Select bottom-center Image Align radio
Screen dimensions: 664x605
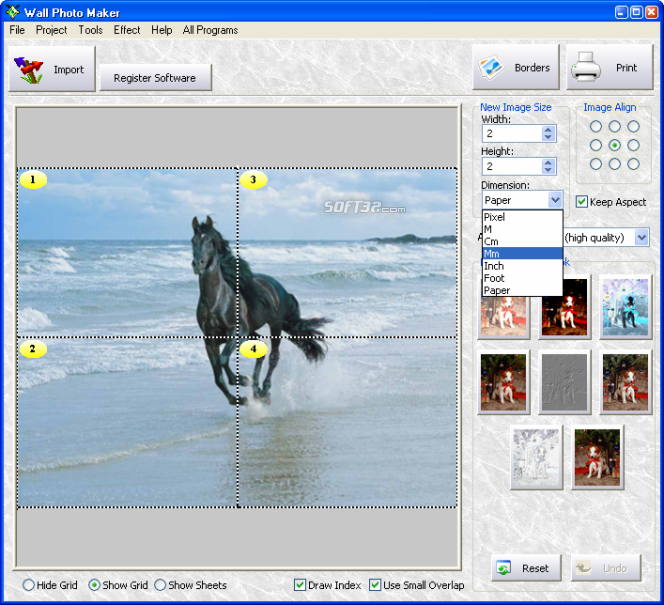click(614, 164)
